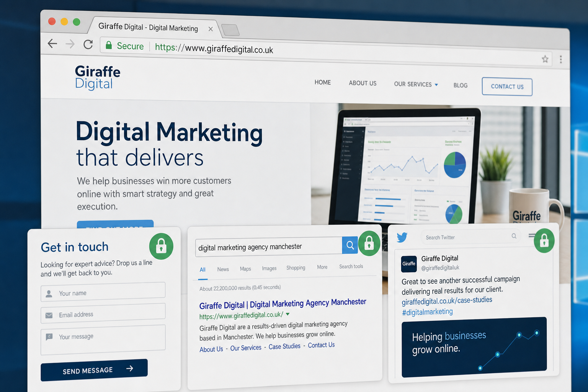Screen dimensions: 588x392
Task: Click the SEND MESSAGE button
Action: click(x=94, y=370)
